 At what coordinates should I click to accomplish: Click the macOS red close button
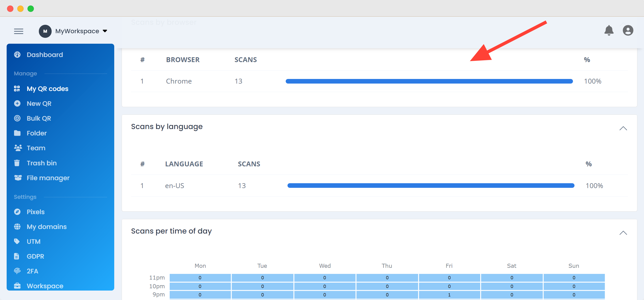(10, 9)
